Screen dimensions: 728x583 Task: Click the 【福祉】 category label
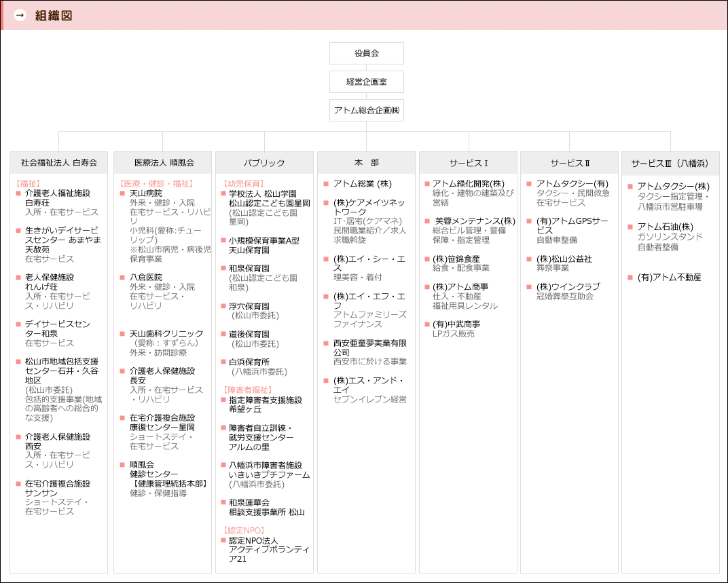coord(27,184)
